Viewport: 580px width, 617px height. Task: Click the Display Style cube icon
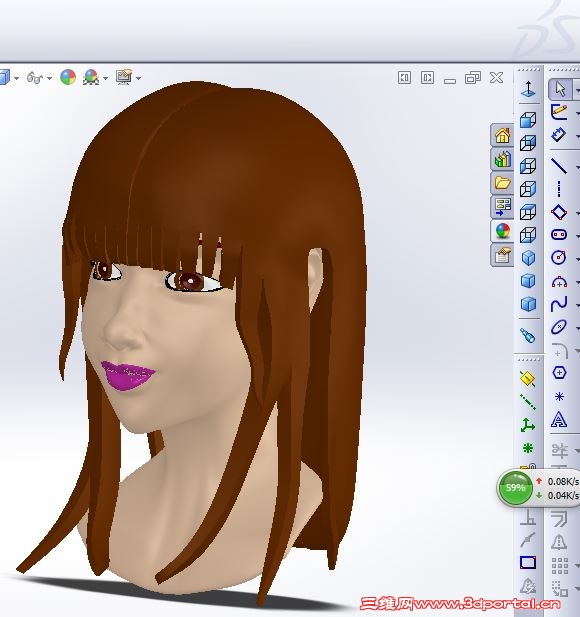(4, 78)
